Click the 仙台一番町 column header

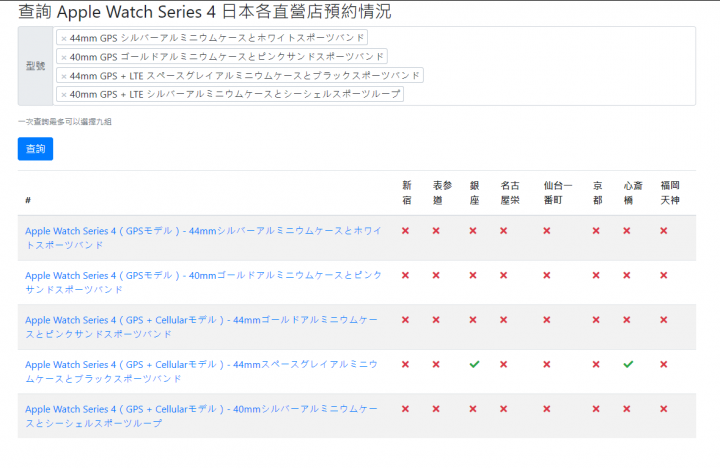(x=558, y=193)
